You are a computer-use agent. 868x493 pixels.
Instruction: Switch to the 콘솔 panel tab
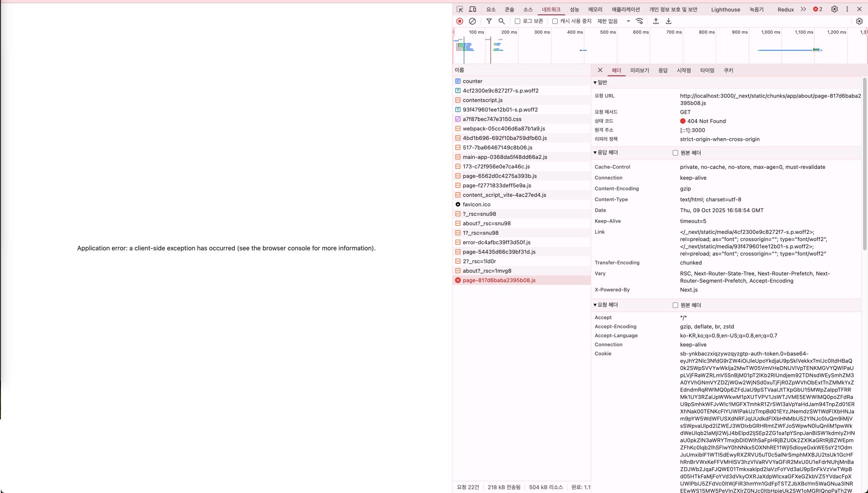point(509,9)
